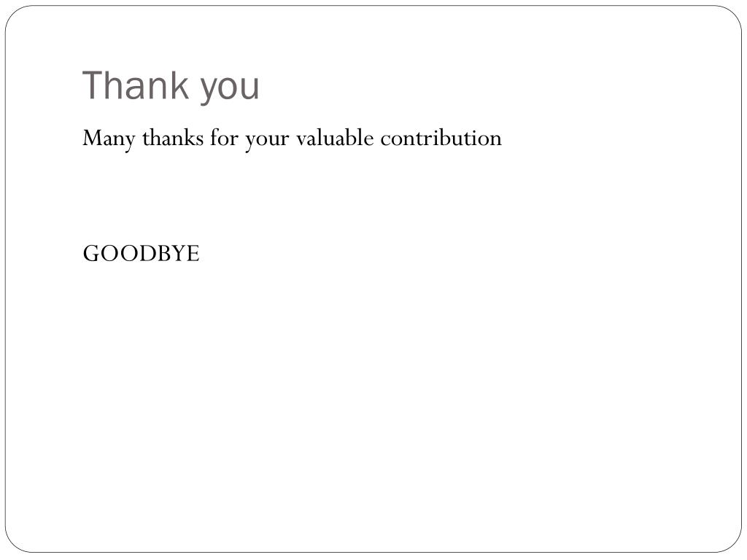Screen dimensions: 747x560
Task: Select the word "valuable"
Action: point(335,138)
